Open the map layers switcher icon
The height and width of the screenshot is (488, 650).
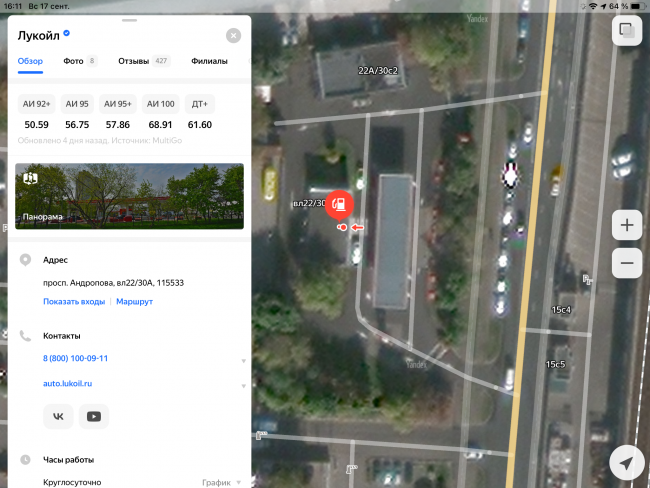tap(627, 30)
